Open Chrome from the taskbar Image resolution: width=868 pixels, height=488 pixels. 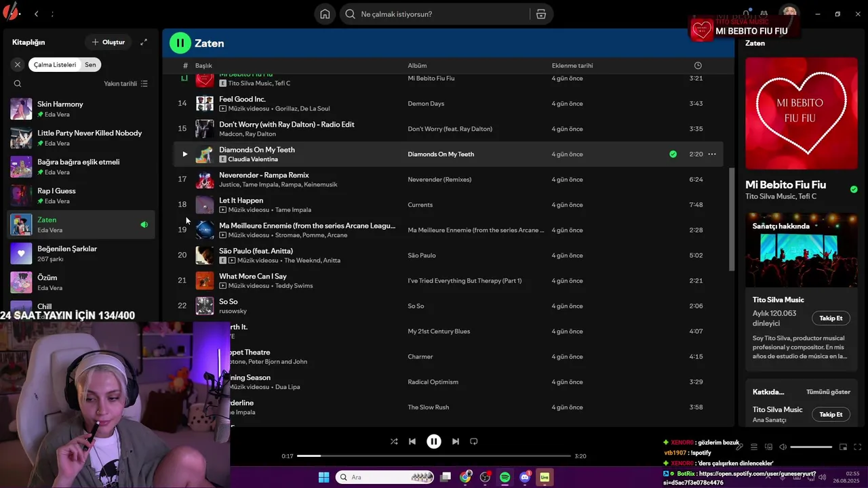tap(465, 477)
